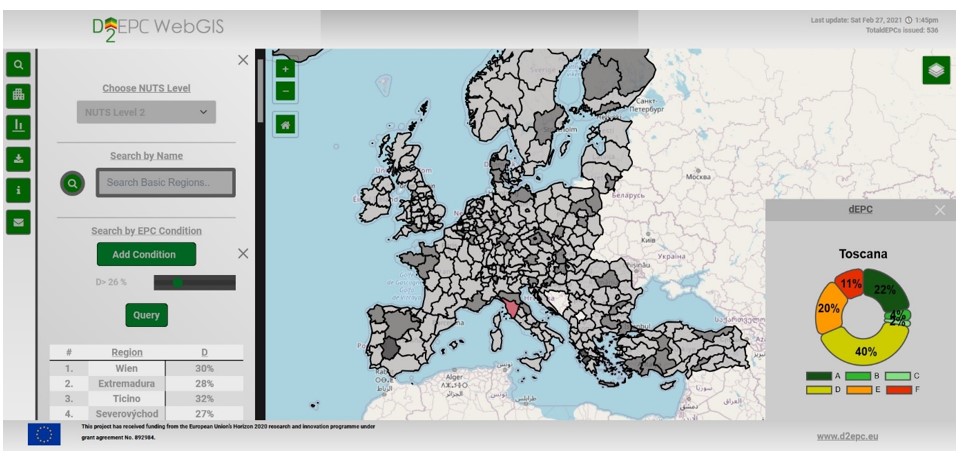
Task: Open the bar chart statistics icon
Action: tap(18, 127)
